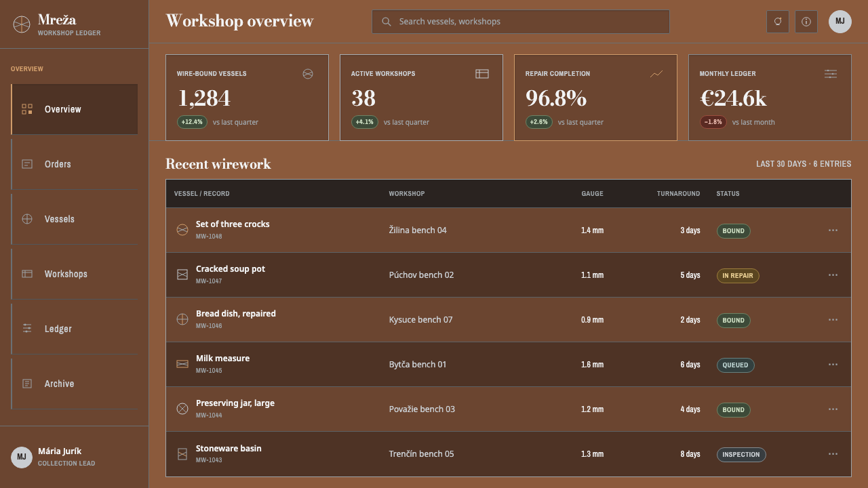
Task: Click the €24.6k monthly ledger value
Action: click(733, 99)
